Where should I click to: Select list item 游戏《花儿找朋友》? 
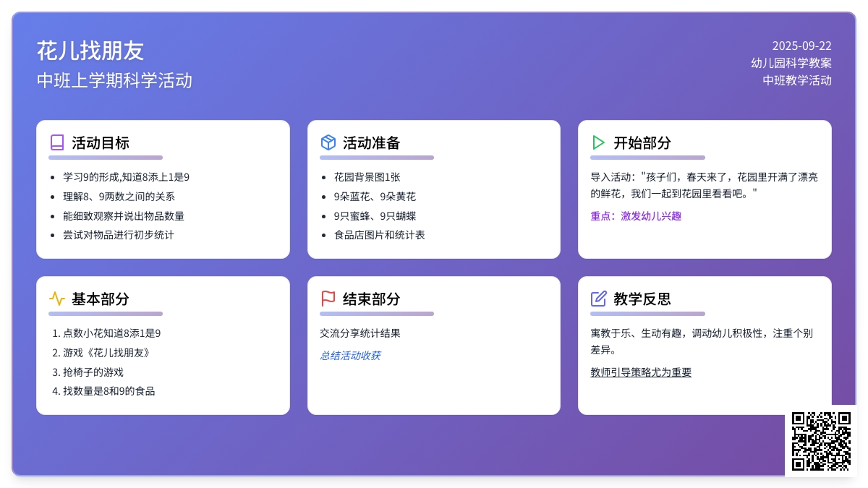[106, 353]
